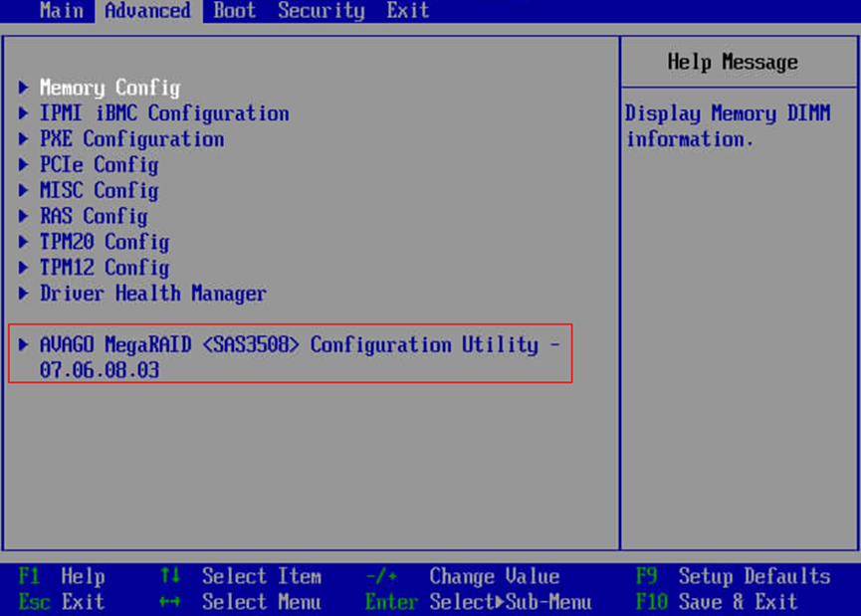861x616 pixels.
Task: Select RAS Config entry
Action: pos(94,217)
